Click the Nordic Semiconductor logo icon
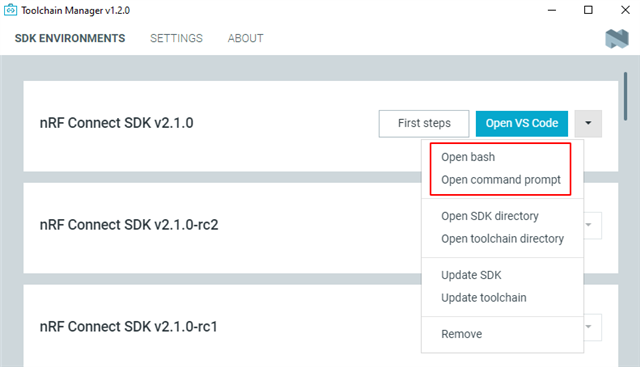The image size is (640, 367). coord(617,39)
